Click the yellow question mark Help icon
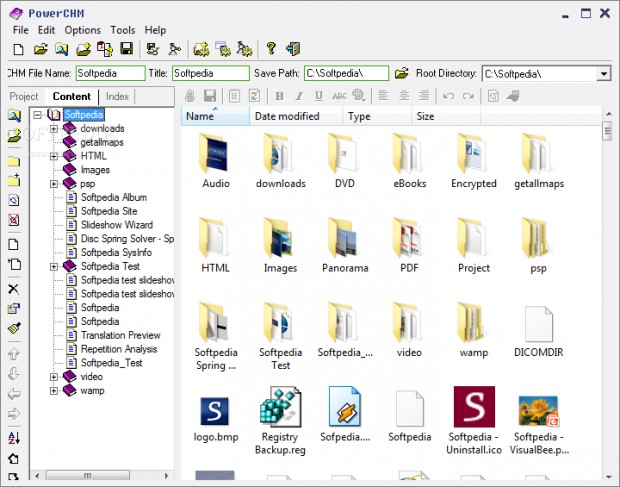Screen dimensions: 620x487 point(271,48)
